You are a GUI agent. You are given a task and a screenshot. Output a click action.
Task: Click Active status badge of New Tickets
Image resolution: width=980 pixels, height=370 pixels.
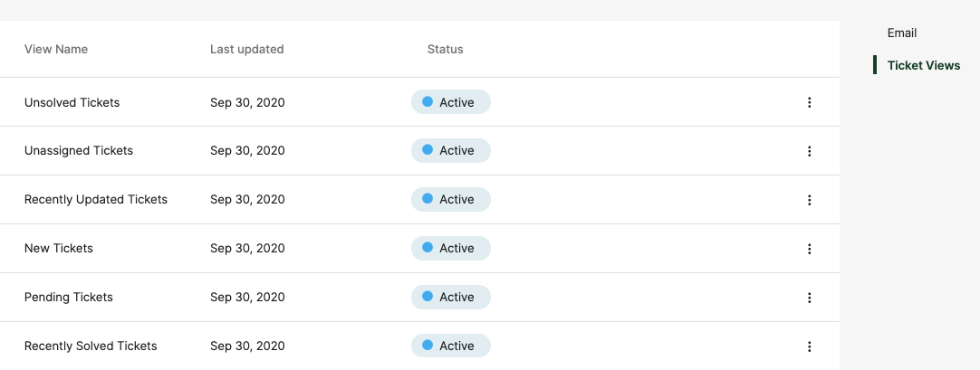tap(451, 249)
